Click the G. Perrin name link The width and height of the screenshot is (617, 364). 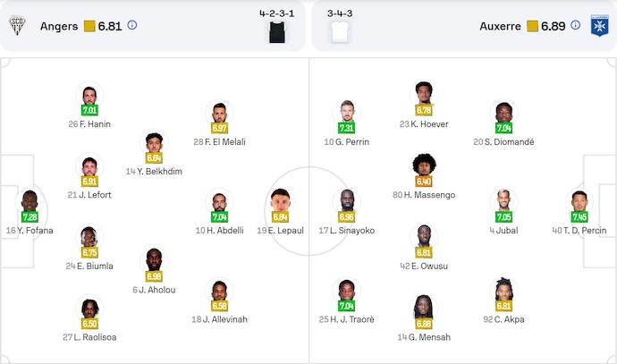[x=347, y=141]
